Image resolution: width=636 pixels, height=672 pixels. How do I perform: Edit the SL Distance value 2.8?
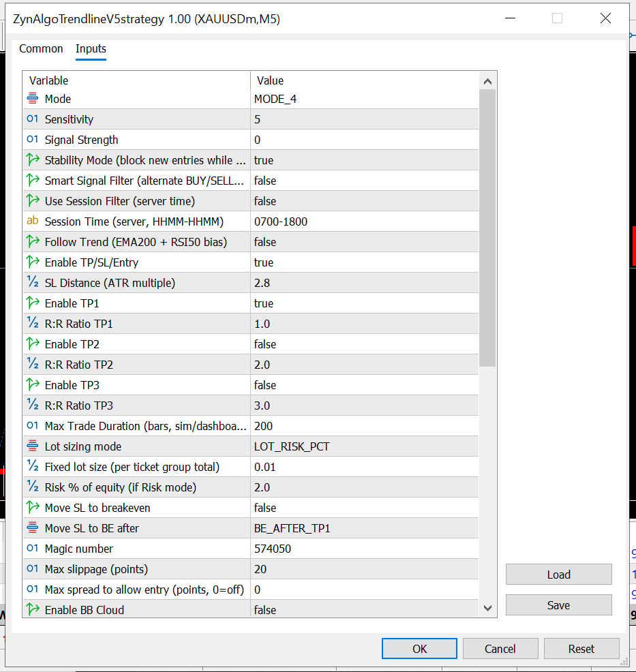coord(364,283)
